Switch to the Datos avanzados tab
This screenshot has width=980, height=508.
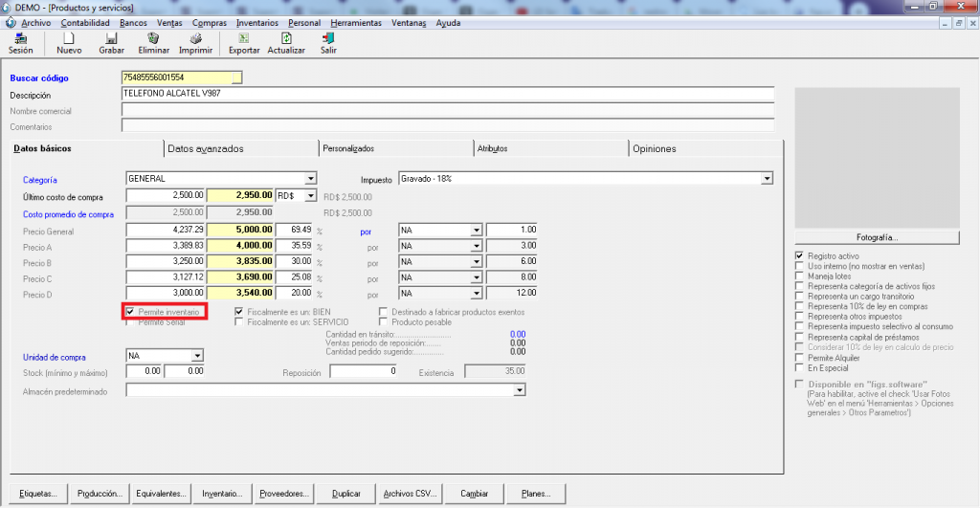pyautogui.click(x=205, y=148)
